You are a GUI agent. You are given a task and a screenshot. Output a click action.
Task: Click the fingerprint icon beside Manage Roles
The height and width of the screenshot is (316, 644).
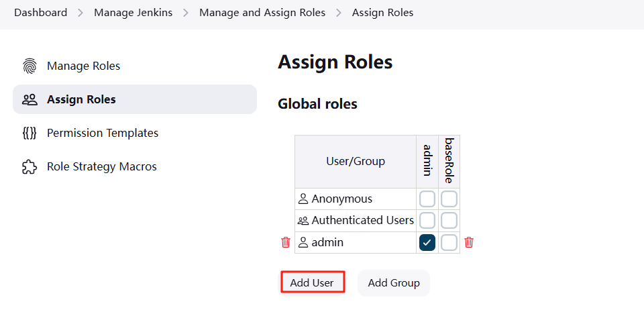coord(30,66)
